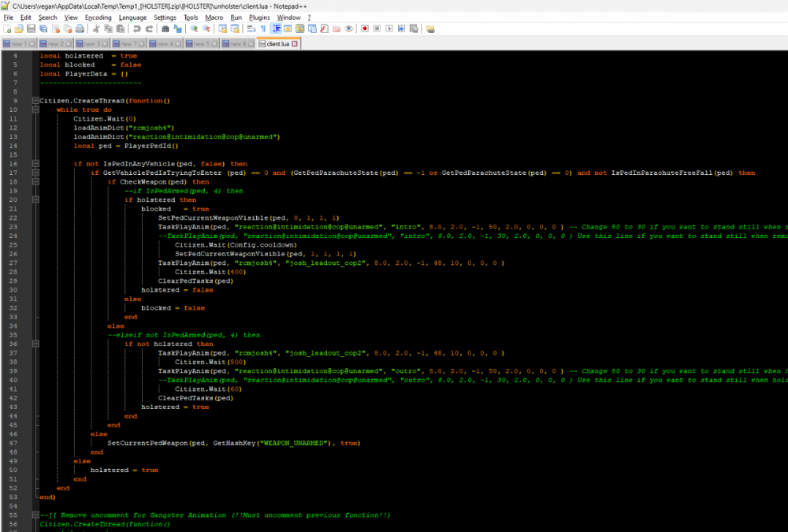
Task: Click the Cut scissors icon
Action: 96,29
